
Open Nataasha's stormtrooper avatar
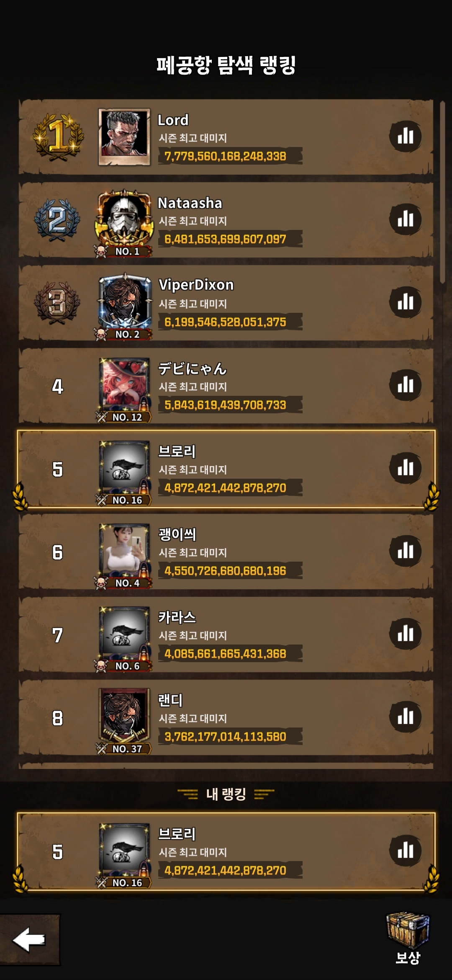pyautogui.click(x=124, y=220)
